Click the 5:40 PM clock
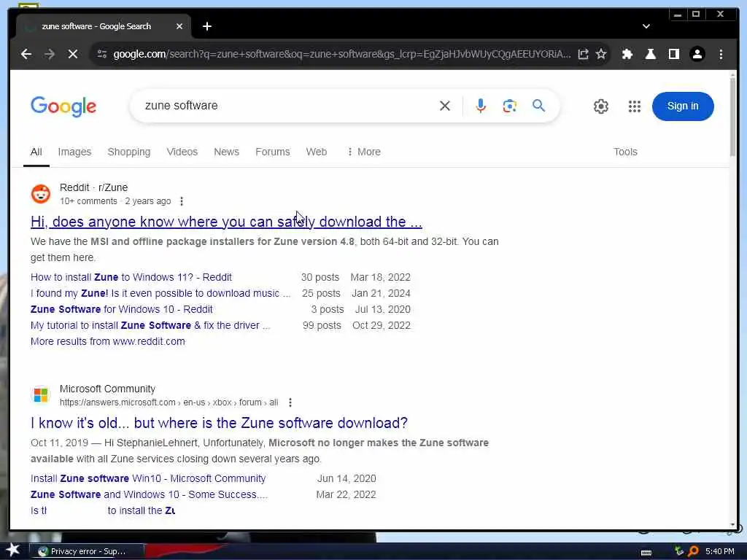Image resolution: width=747 pixels, height=560 pixels. 719,551
